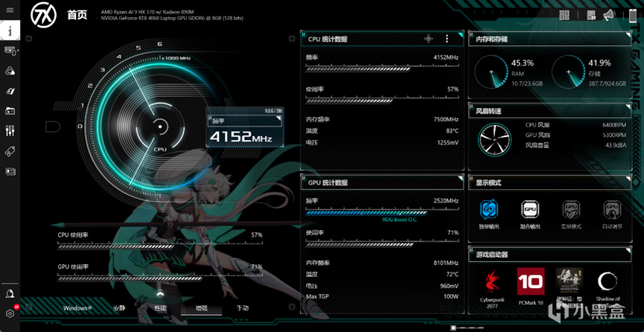Click the crosshair target icon in CPU 统计数据 header

[428, 39]
